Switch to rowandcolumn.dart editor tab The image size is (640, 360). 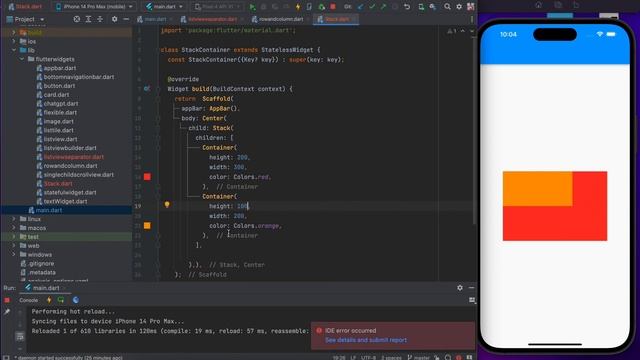(x=280, y=19)
